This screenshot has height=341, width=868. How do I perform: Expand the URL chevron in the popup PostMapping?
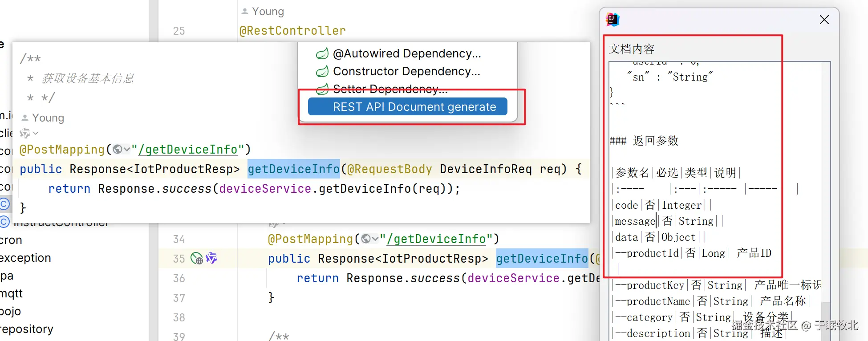click(x=127, y=150)
